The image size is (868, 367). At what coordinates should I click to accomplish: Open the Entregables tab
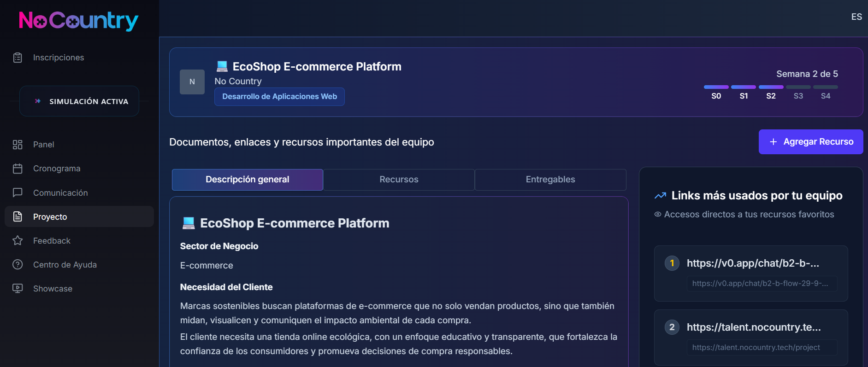[x=550, y=180]
